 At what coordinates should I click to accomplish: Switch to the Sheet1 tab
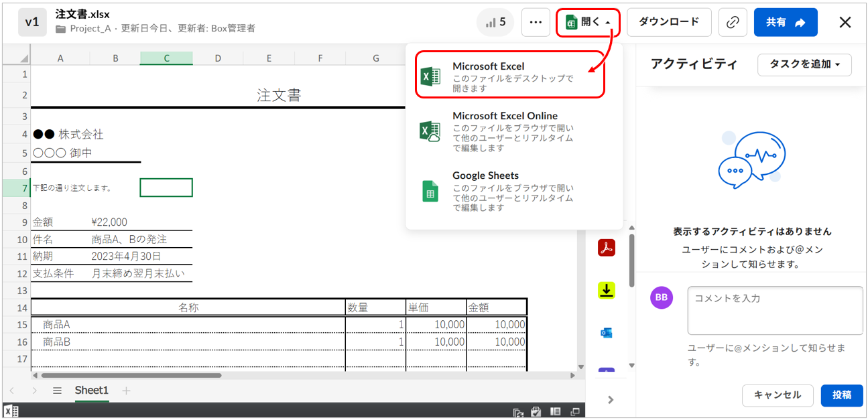[x=91, y=391]
